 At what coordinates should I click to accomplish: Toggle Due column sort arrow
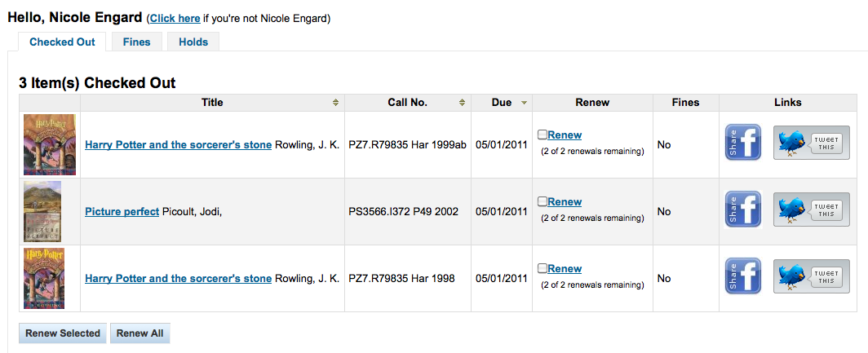tap(524, 103)
